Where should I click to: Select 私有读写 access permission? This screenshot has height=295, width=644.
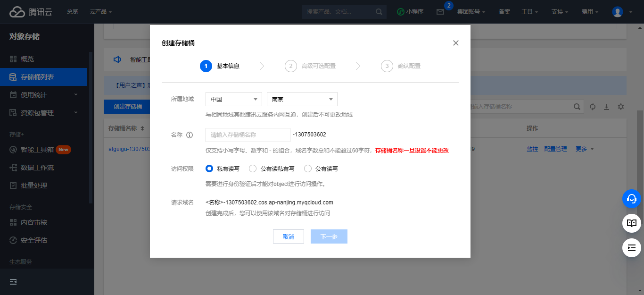click(x=210, y=169)
